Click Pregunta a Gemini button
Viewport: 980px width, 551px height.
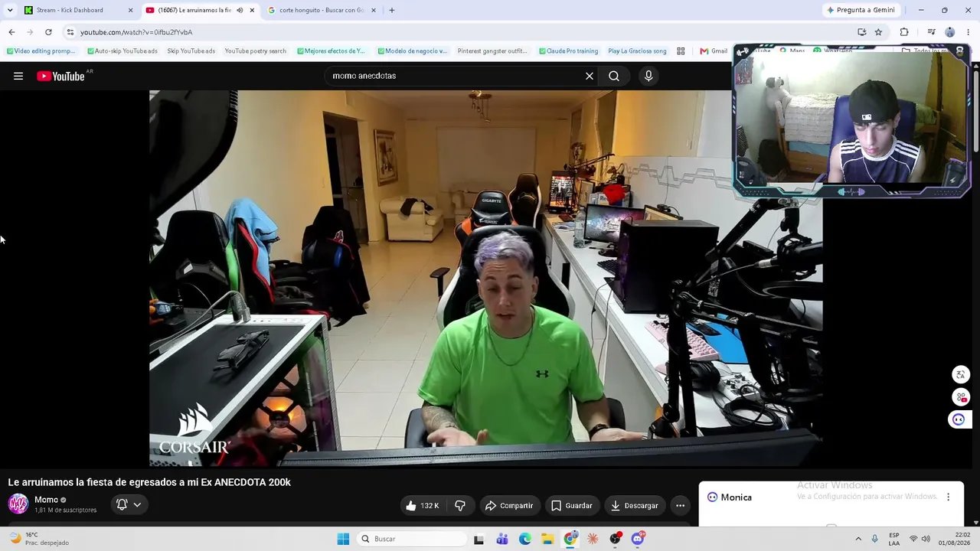click(861, 10)
